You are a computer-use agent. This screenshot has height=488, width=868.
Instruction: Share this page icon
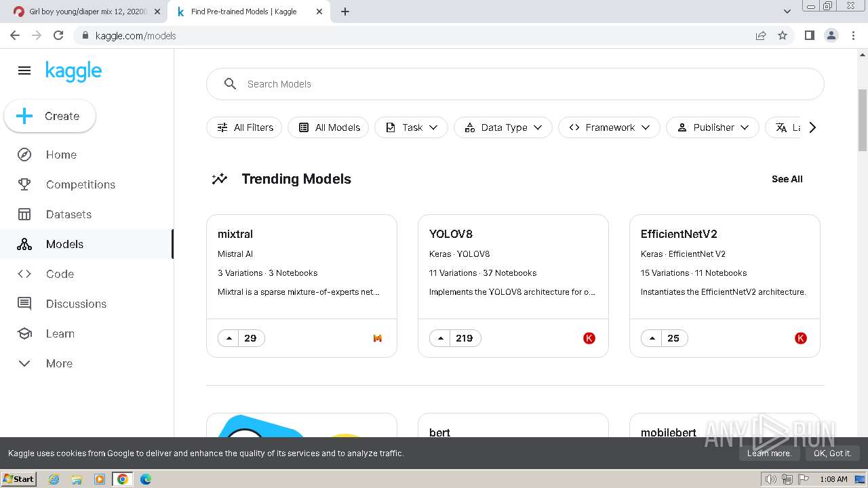tap(761, 35)
